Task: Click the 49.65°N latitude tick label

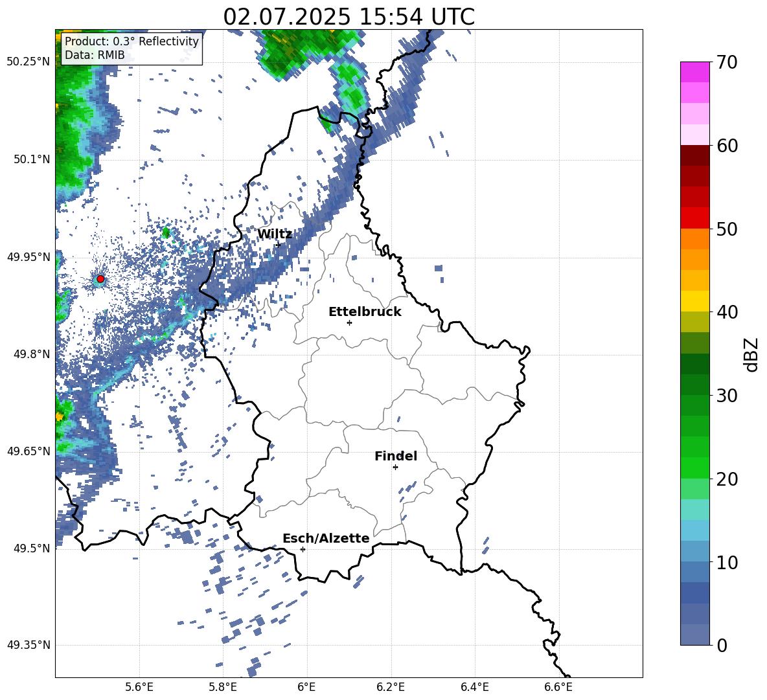Action: tap(29, 451)
